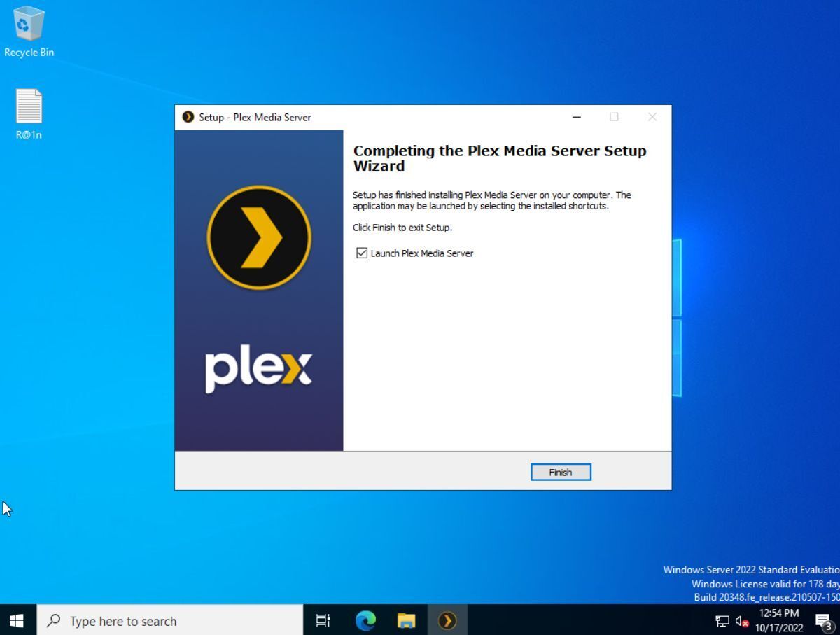Viewport: 840px width, 635px height.
Task: Click Plex setup icon in taskbar
Action: 447,620
